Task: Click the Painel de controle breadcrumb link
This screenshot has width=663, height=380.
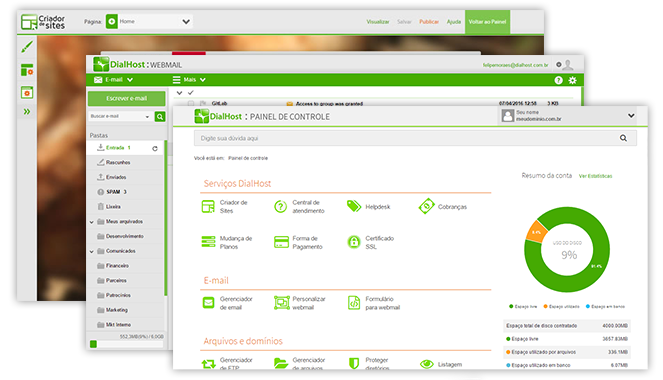Action: click(x=248, y=158)
